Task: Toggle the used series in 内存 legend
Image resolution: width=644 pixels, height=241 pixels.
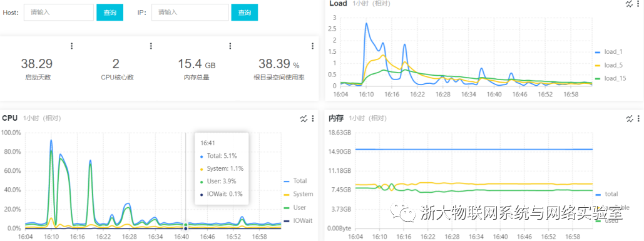Action: click(606, 221)
